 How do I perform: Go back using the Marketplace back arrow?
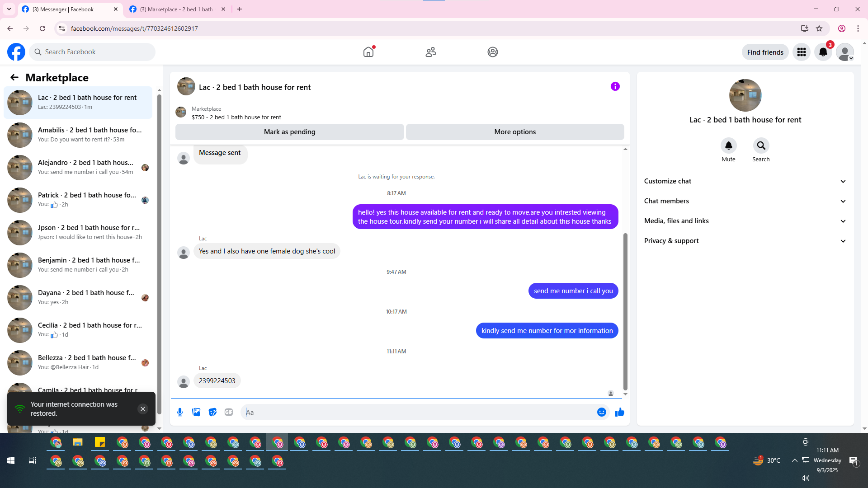click(x=14, y=78)
